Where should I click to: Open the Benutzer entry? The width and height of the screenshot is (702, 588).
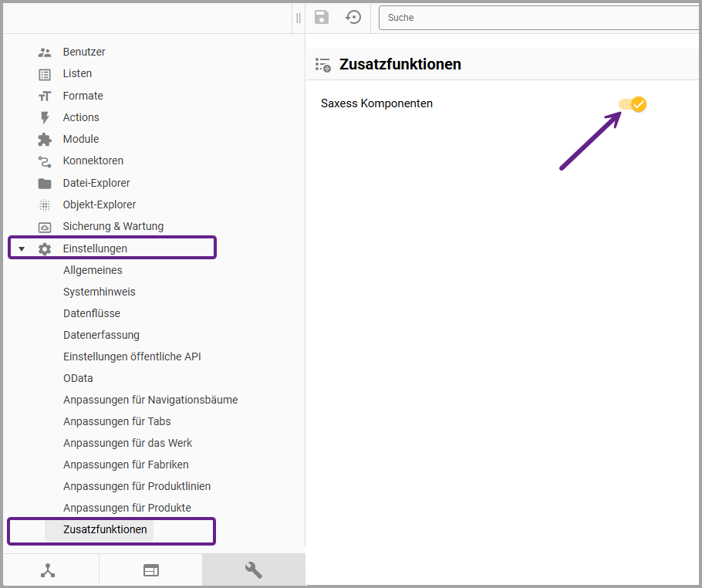pos(84,52)
